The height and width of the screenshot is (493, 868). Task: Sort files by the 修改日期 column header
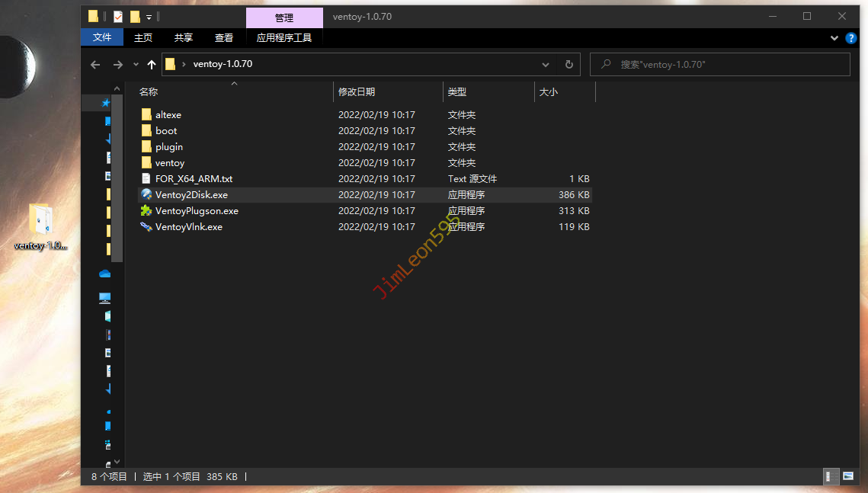(x=357, y=92)
